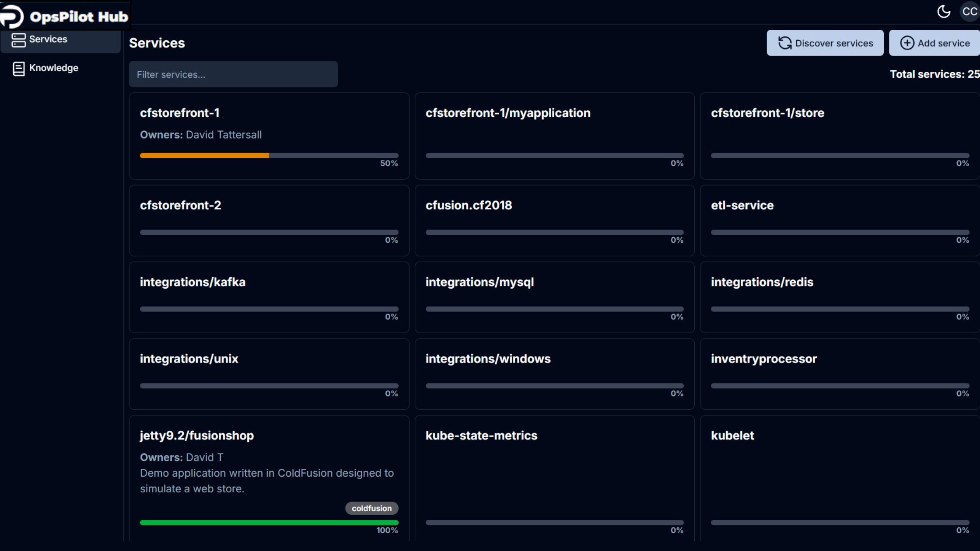Click the refresh icon on Discover services
Viewport: 980px width, 551px height.
(785, 43)
